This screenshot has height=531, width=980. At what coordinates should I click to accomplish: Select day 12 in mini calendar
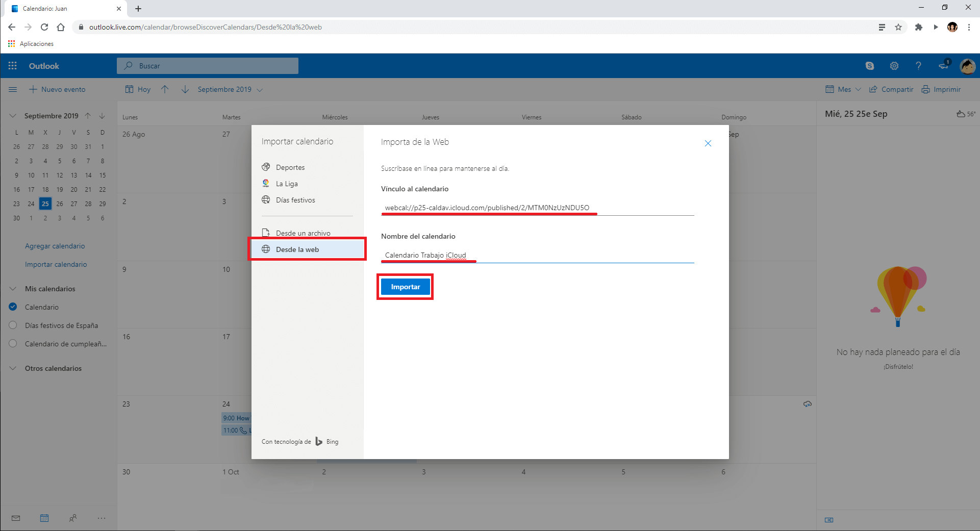click(60, 175)
